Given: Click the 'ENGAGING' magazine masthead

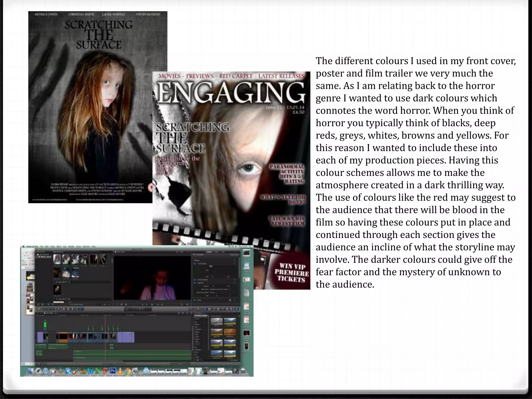Looking at the screenshot, I should coord(231,92).
